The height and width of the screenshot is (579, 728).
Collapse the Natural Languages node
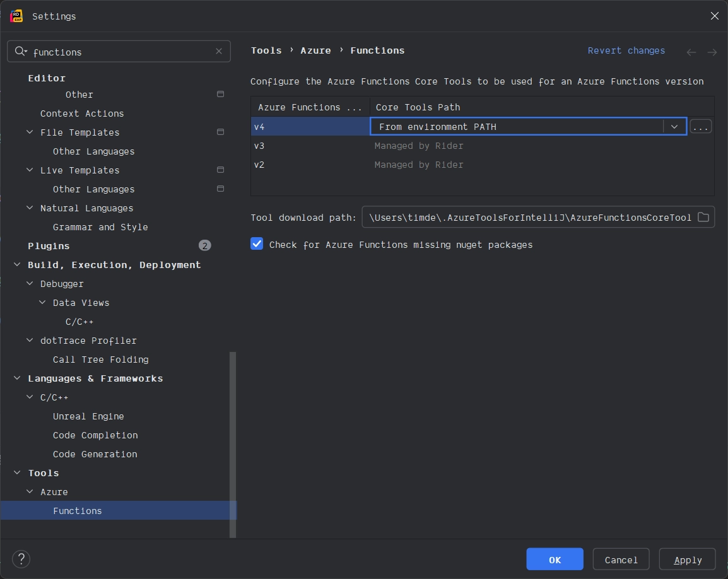tap(30, 208)
